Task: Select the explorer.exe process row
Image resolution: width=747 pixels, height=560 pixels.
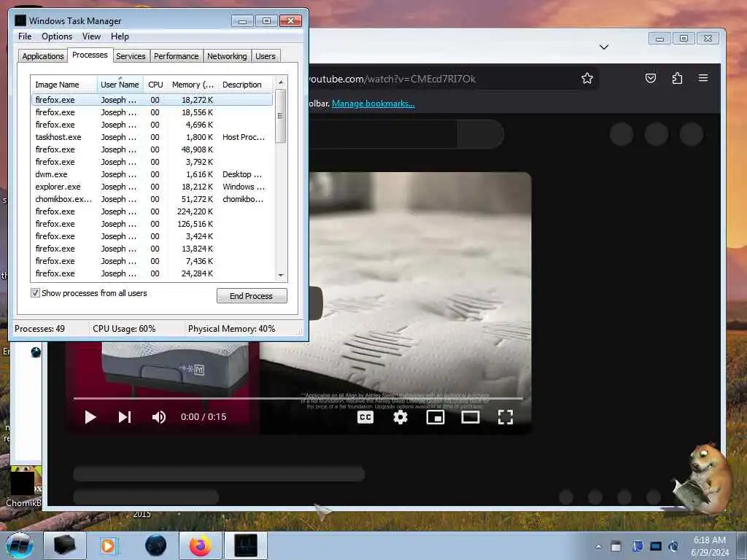Action: click(x=152, y=187)
